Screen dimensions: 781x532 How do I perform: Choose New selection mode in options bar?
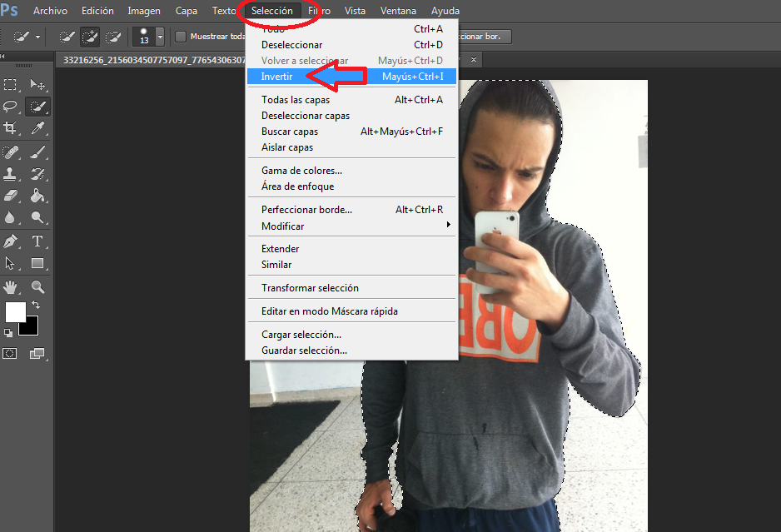pyautogui.click(x=67, y=37)
